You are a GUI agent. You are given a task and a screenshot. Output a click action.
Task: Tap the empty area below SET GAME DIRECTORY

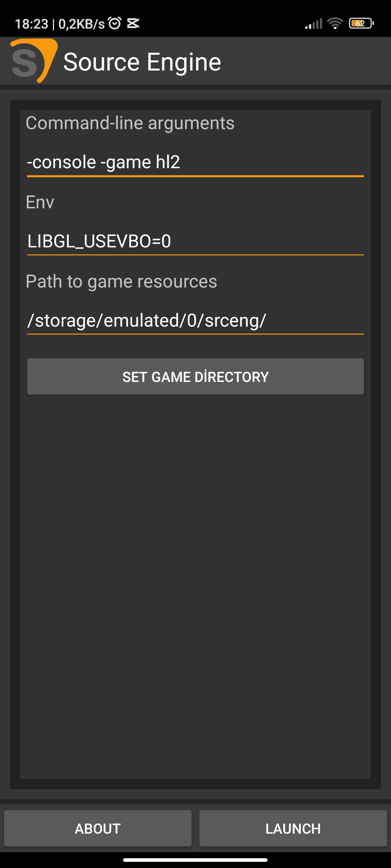195,586
